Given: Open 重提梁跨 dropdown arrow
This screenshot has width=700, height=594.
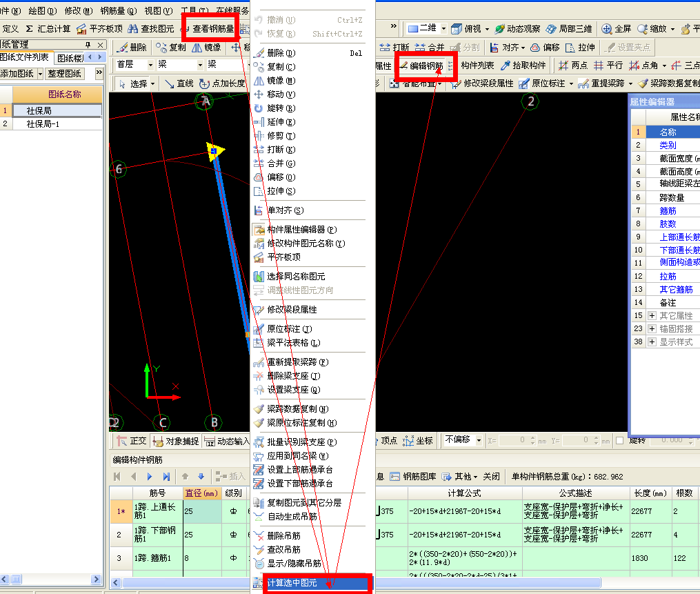Looking at the screenshot, I should (630, 83).
